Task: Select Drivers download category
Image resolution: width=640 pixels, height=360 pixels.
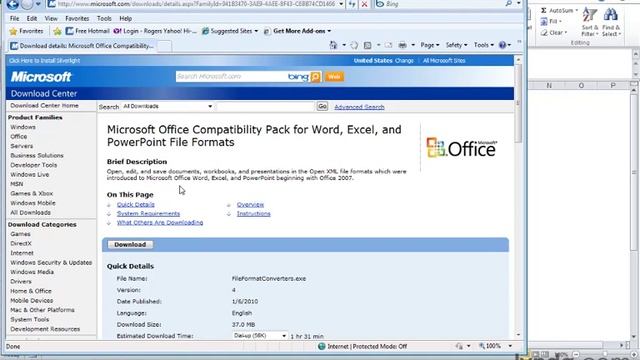Action: point(21,281)
